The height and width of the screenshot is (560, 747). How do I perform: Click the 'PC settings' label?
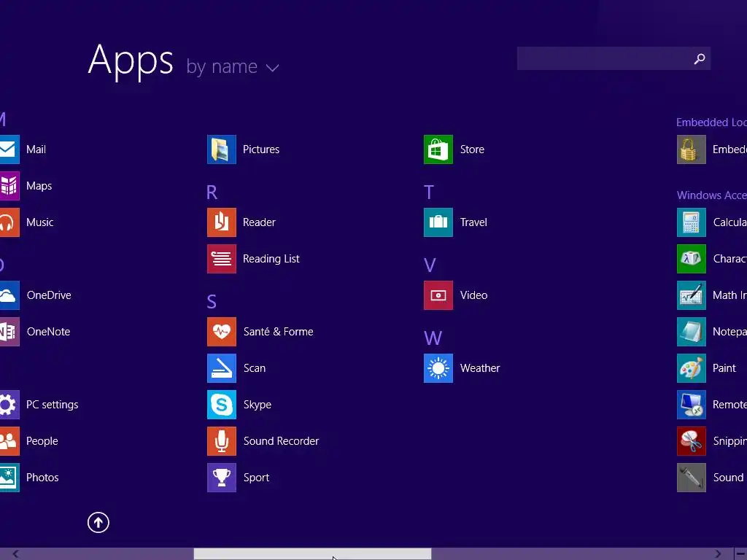(53, 405)
